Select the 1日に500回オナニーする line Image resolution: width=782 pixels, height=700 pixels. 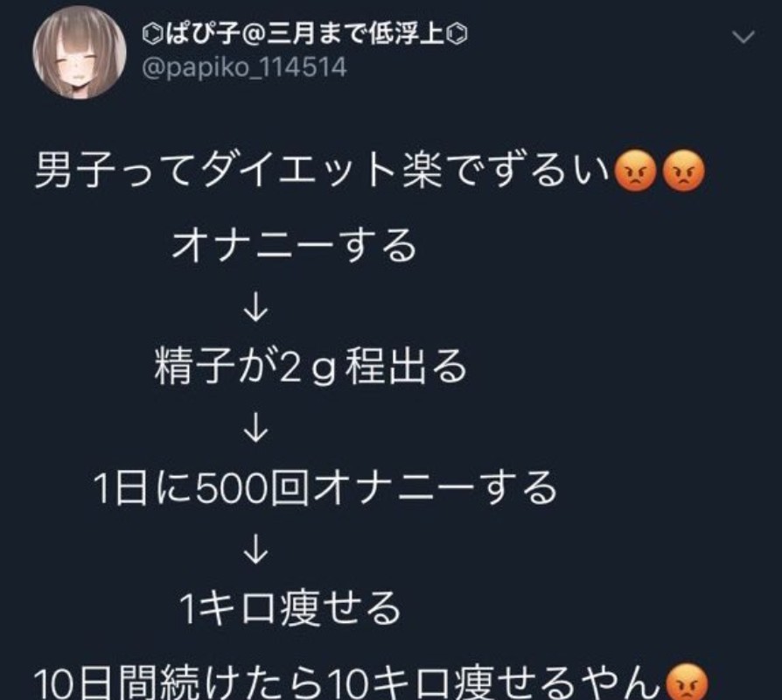pos(325,487)
